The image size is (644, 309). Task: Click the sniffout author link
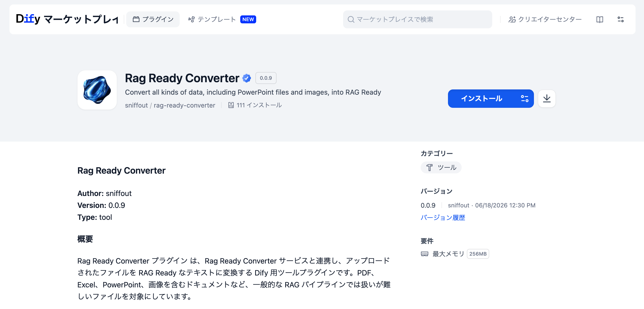[x=136, y=105]
